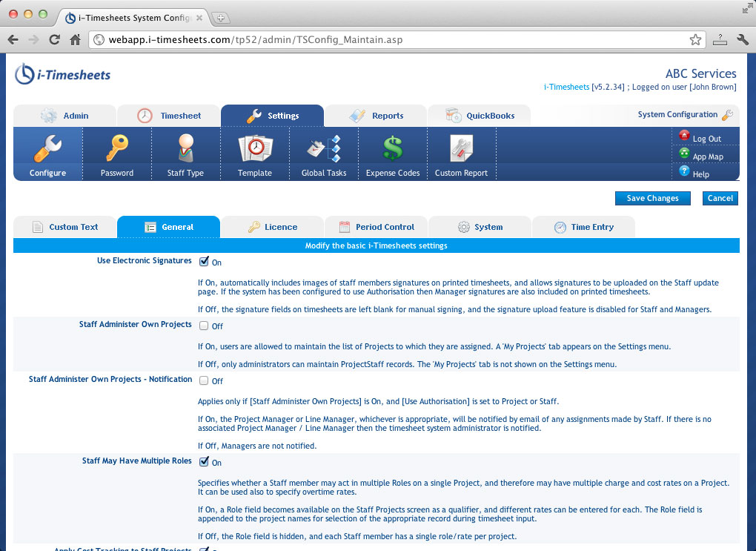This screenshot has width=756, height=551.
Task: Open the Licence sub-tab
Action: tap(273, 227)
